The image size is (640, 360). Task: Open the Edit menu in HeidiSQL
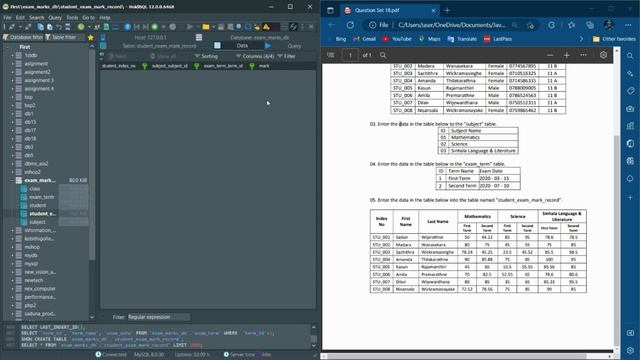[20, 18]
